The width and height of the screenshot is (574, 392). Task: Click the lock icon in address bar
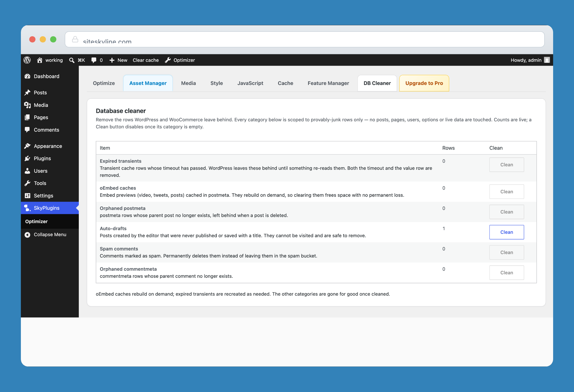click(75, 39)
